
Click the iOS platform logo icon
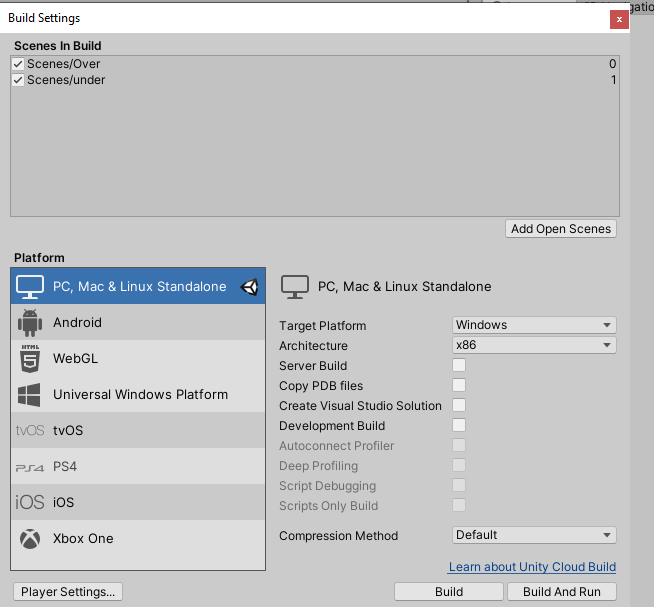(x=30, y=502)
